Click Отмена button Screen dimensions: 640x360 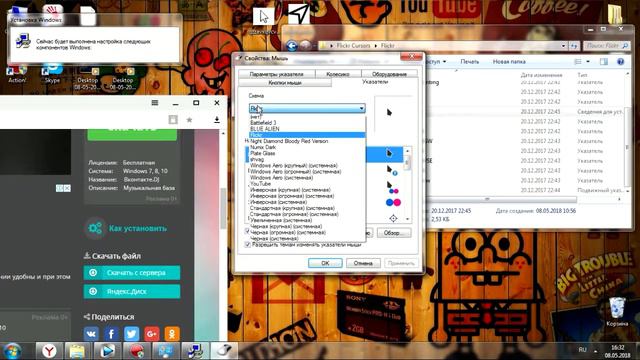(363, 263)
